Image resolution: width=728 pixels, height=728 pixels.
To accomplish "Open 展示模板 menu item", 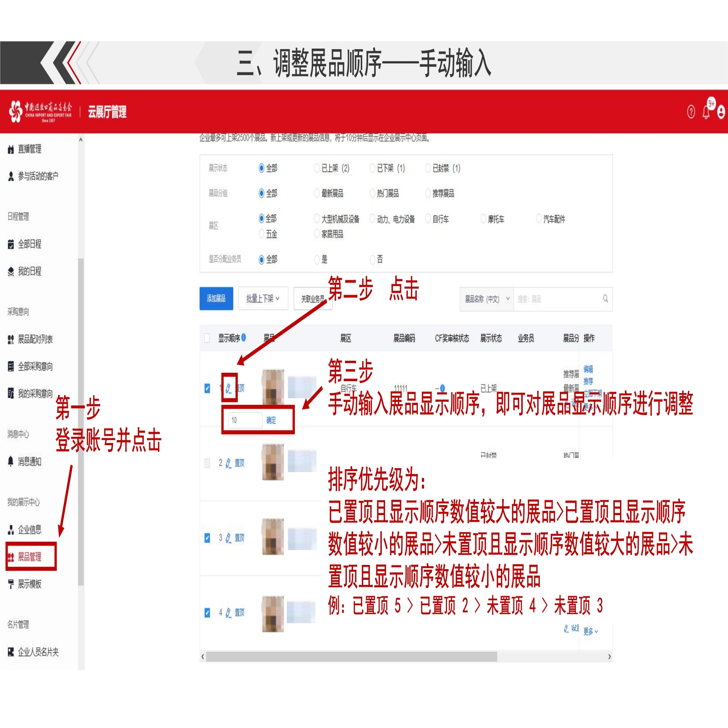I will [29, 584].
